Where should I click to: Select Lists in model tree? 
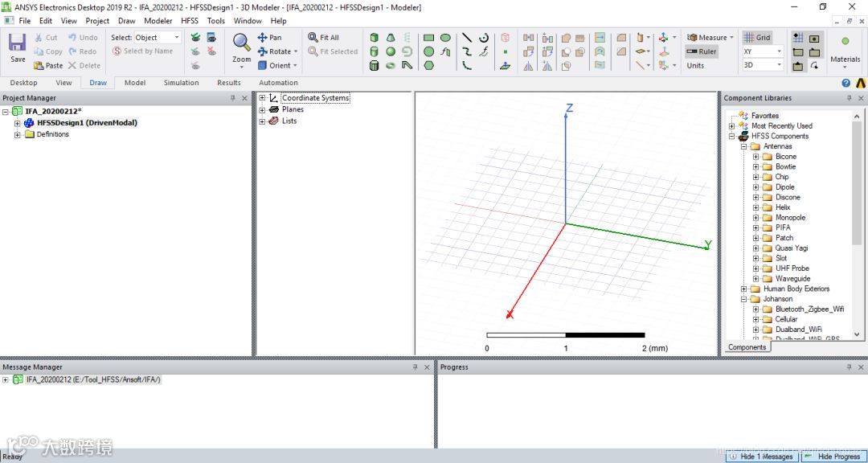point(289,121)
